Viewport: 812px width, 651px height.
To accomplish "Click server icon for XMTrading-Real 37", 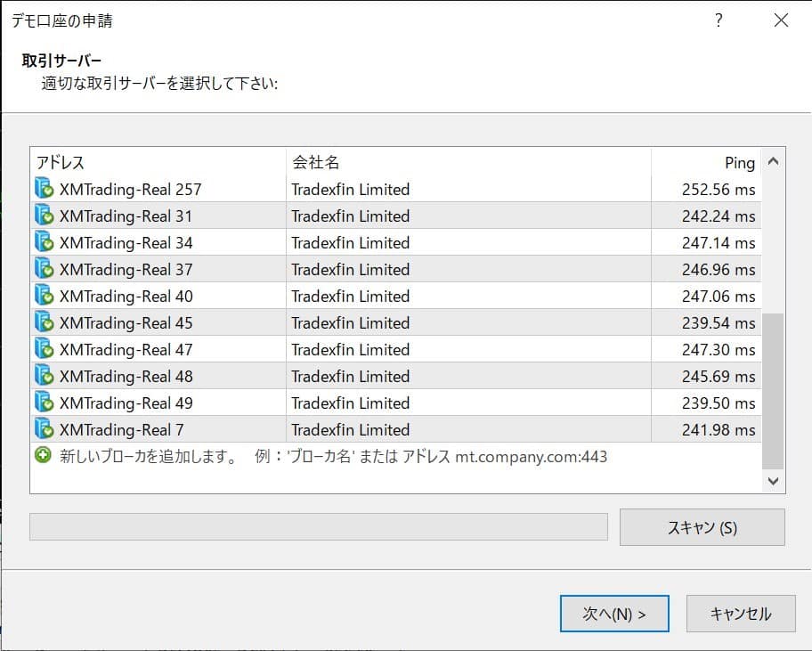I will [44, 269].
